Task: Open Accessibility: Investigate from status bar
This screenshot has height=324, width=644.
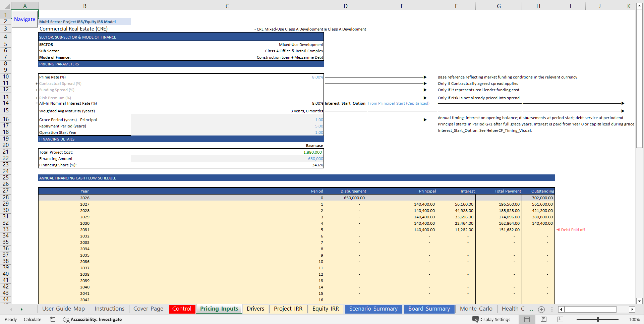Action: coord(93,319)
